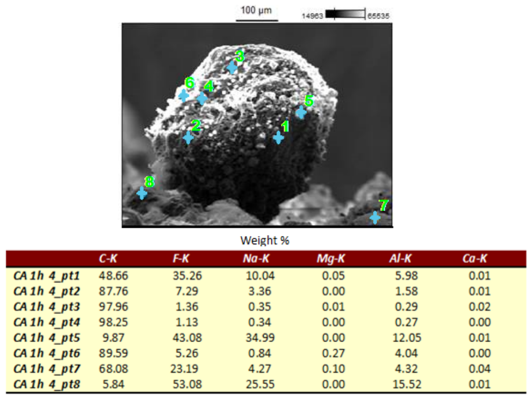Select the Al-K column header
The image size is (532, 399).
point(400,259)
